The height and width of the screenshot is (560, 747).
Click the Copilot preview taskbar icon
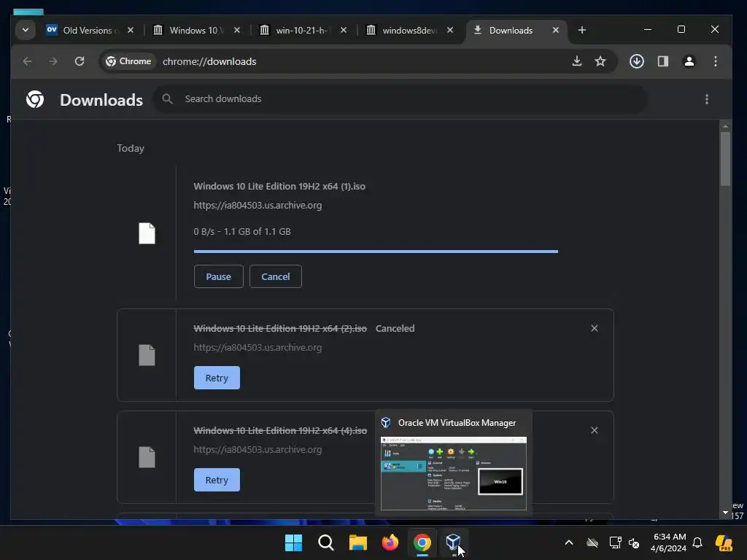tap(724, 542)
